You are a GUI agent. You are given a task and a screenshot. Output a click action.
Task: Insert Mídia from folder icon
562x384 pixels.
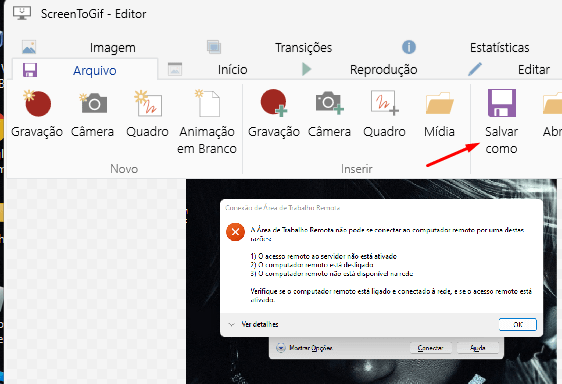(439, 115)
